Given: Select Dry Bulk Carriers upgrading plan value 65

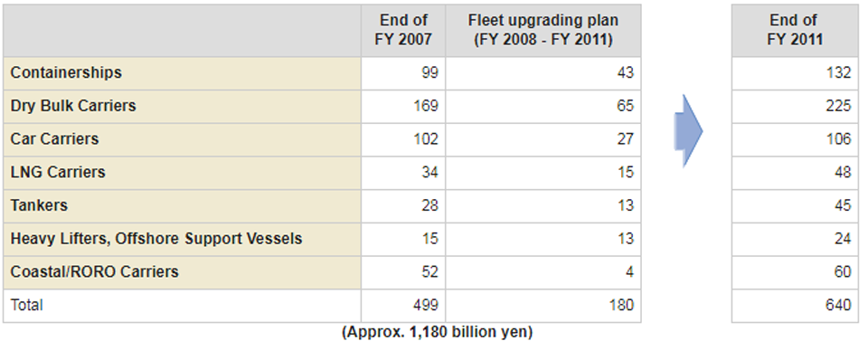Looking at the screenshot, I should coord(625,106).
